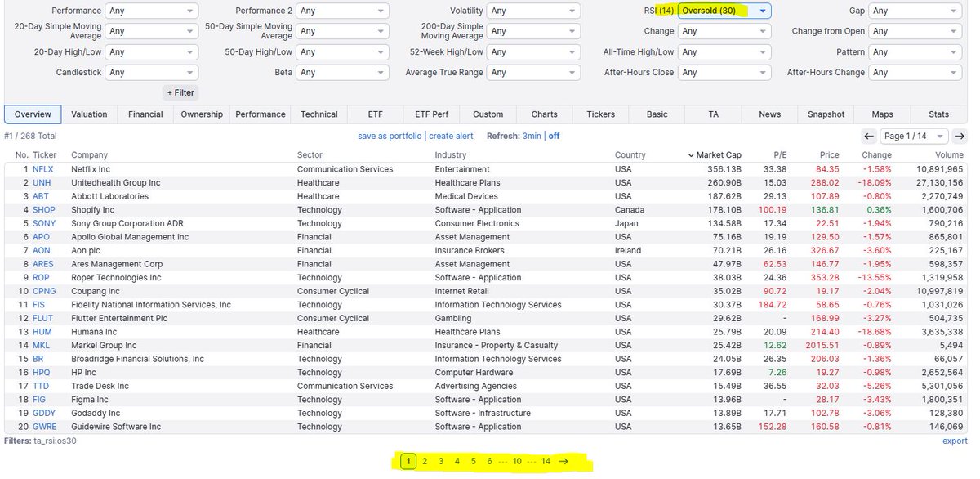Open the Volatility filter dropdown
The width and height of the screenshot is (980, 479).
pos(534,11)
